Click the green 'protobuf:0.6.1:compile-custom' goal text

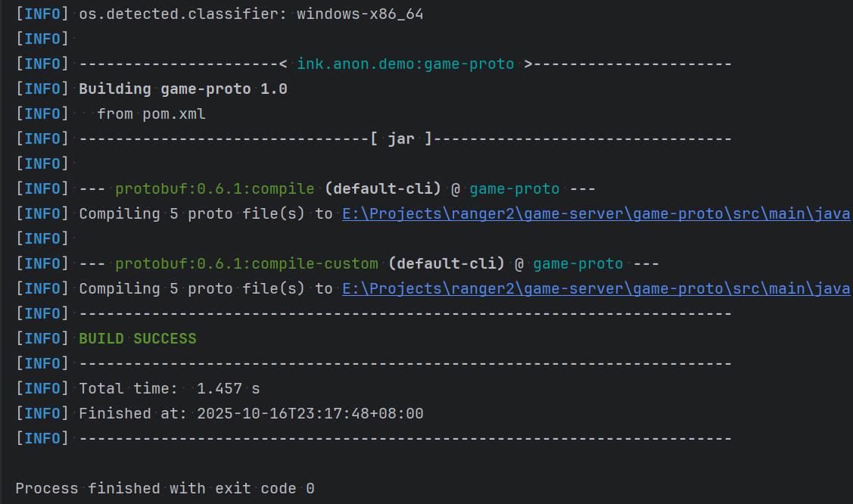click(x=247, y=263)
